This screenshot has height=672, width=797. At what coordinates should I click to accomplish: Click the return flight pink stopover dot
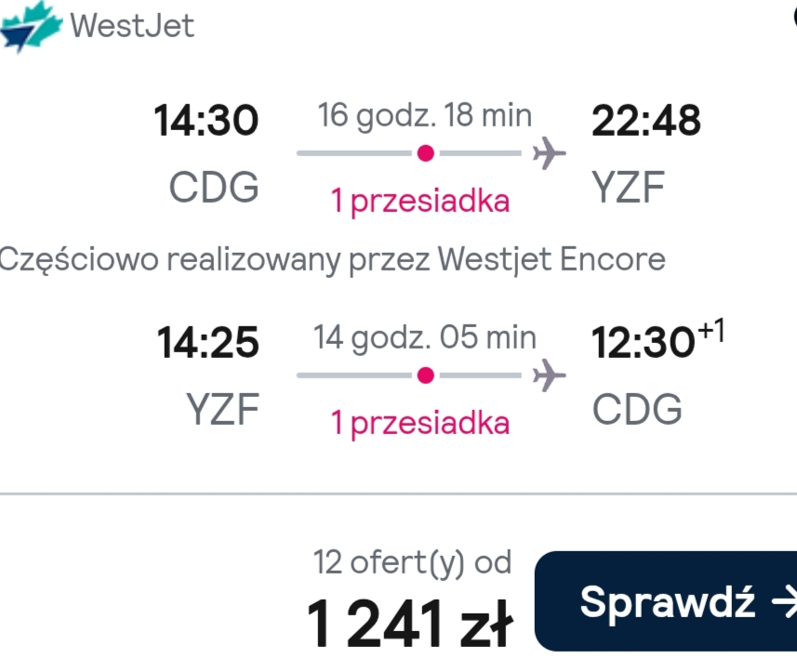click(x=425, y=376)
